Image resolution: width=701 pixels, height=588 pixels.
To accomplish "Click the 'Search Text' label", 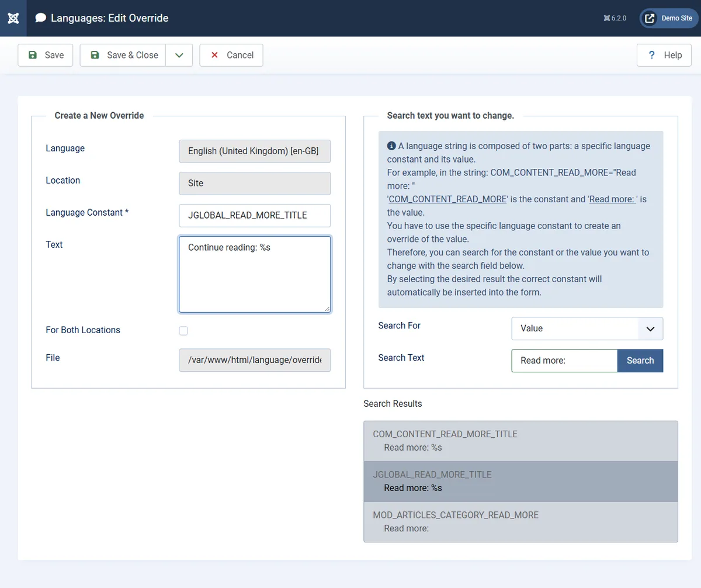I will point(401,358).
